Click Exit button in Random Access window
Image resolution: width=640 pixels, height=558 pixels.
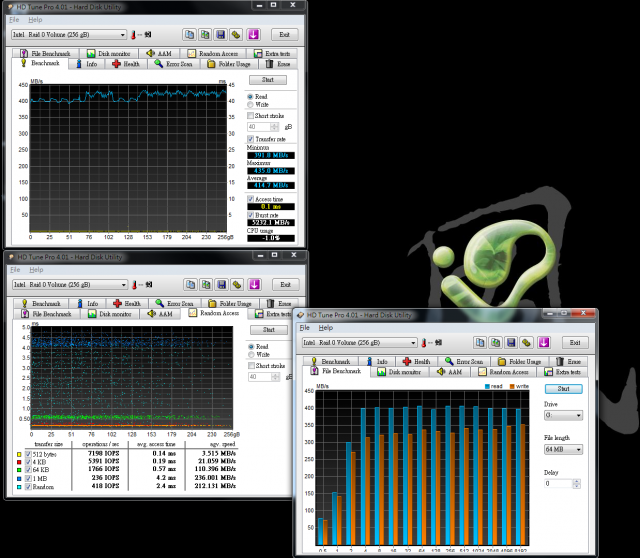pyautogui.click(x=286, y=285)
